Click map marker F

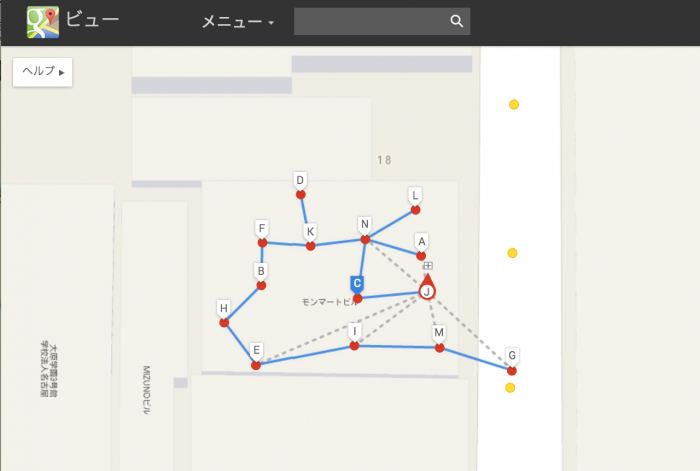point(262,233)
